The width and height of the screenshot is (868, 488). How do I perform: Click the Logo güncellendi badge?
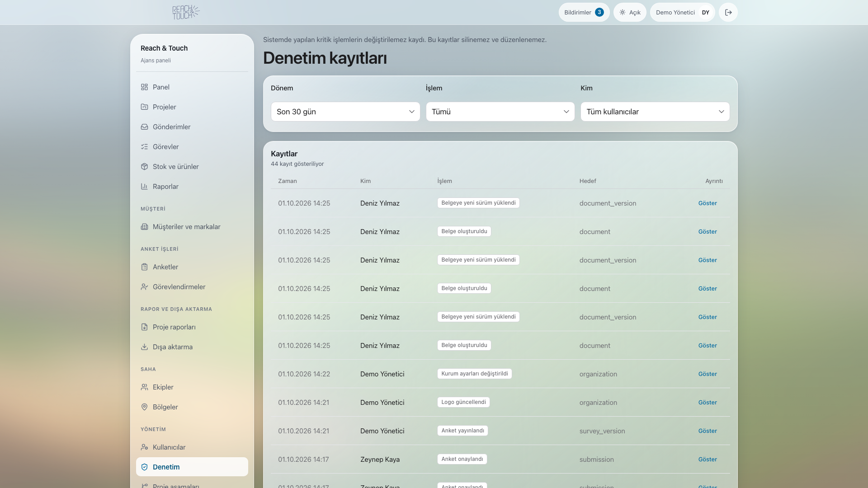click(463, 402)
